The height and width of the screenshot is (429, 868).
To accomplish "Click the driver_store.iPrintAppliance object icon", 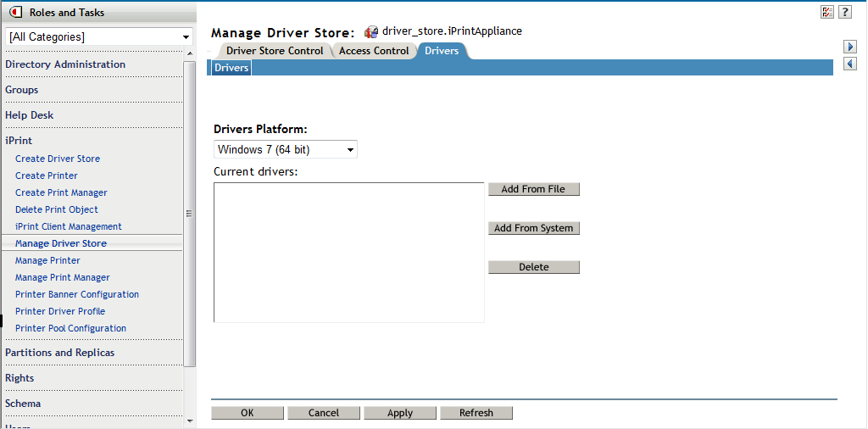I will click(371, 31).
